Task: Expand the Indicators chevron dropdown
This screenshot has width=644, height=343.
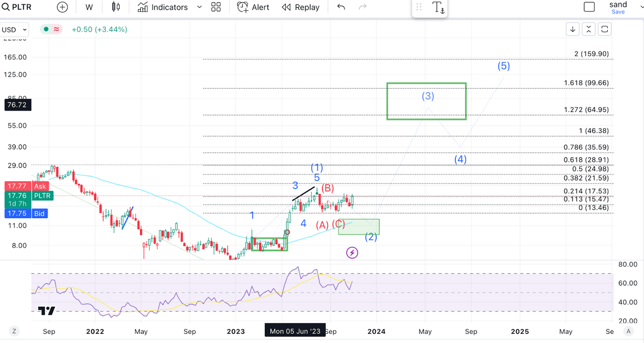Action: (199, 7)
